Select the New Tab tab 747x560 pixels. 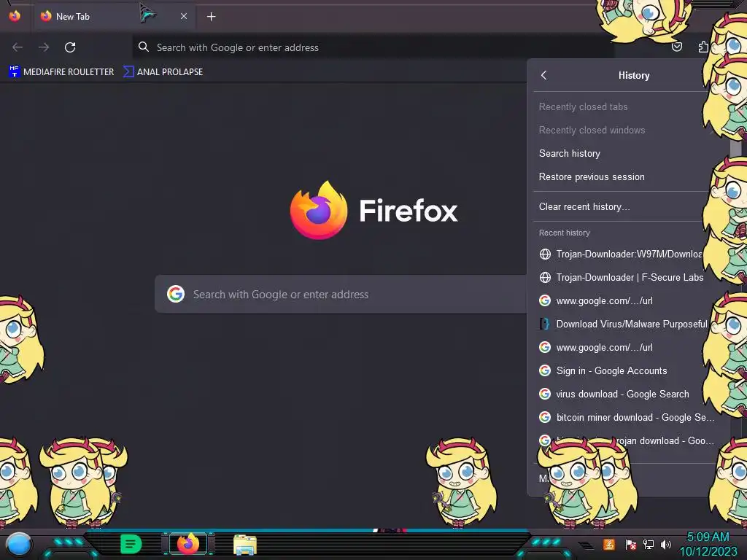tap(115, 16)
